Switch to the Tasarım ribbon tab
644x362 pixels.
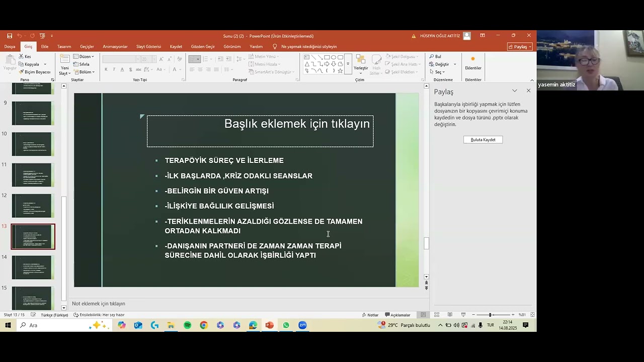[64, 47]
